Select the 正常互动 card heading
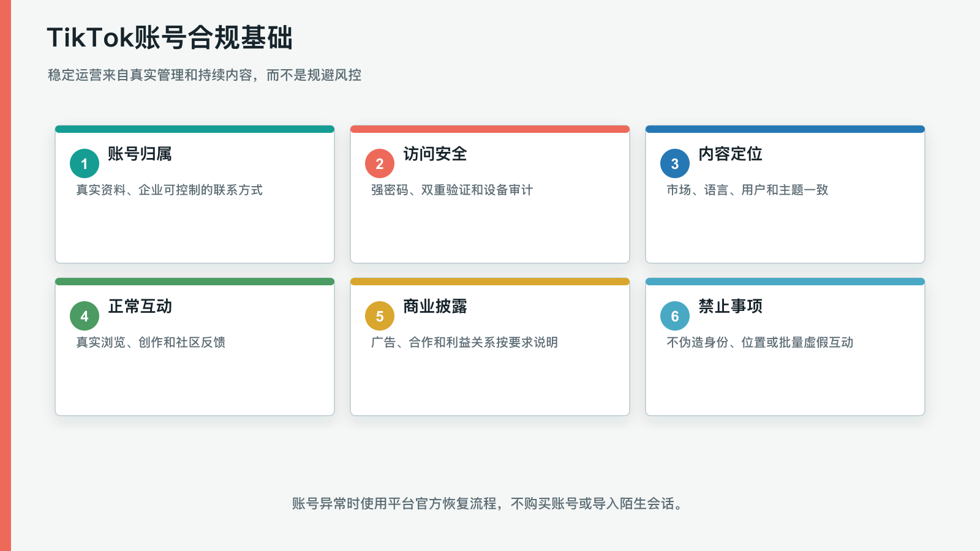The image size is (980, 551). (140, 306)
